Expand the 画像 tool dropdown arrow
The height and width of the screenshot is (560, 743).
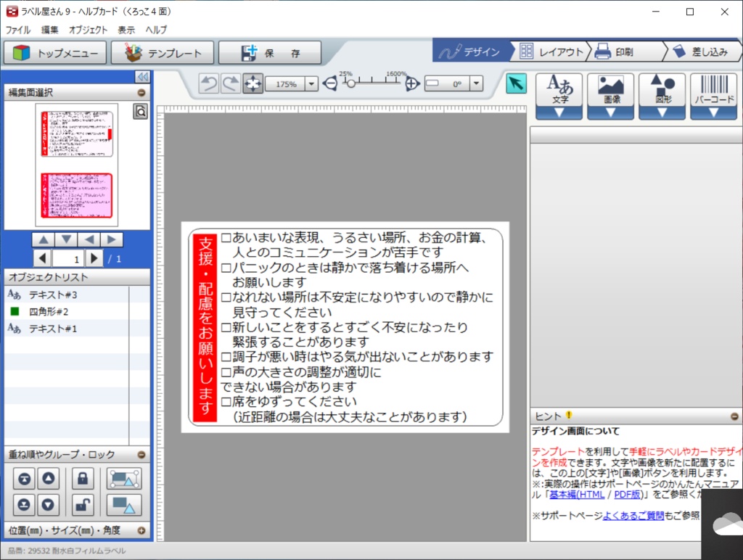[611, 112]
